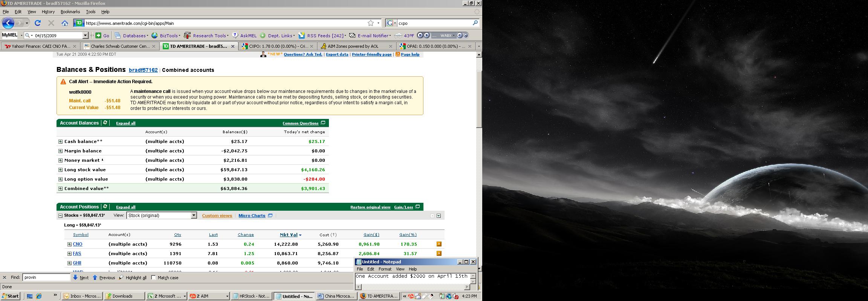
Task: Click the Custom views link
Action: point(217,216)
